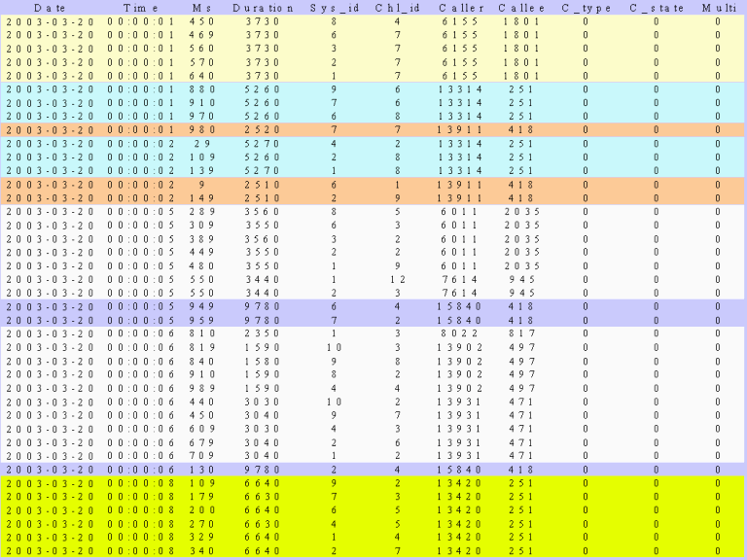Click the Ms cell with value 340
The height and width of the screenshot is (560, 747).
tap(202, 549)
